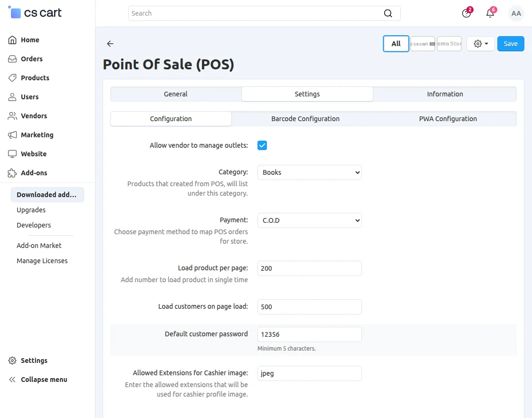This screenshot has height=418, width=532.
Task: Open the gear actions dropdown near Save
Action: pos(480,44)
